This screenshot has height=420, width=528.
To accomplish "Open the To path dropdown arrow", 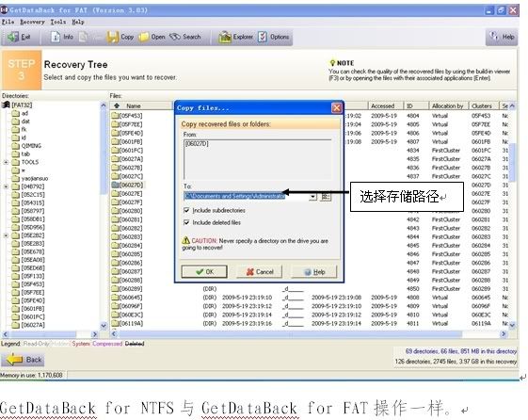I will coord(313,197).
